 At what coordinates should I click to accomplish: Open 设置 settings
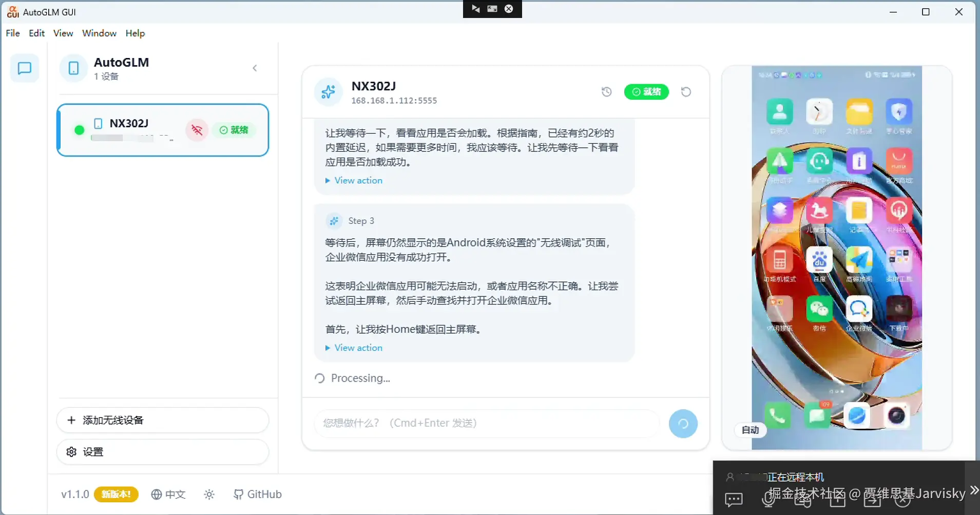pos(163,452)
